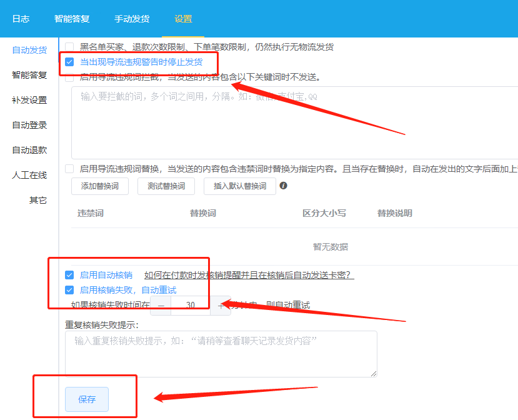Uncheck 当出现导流违规警告时停止发货
This screenshot has width=518, height=420.
click(x=69, y=62)
